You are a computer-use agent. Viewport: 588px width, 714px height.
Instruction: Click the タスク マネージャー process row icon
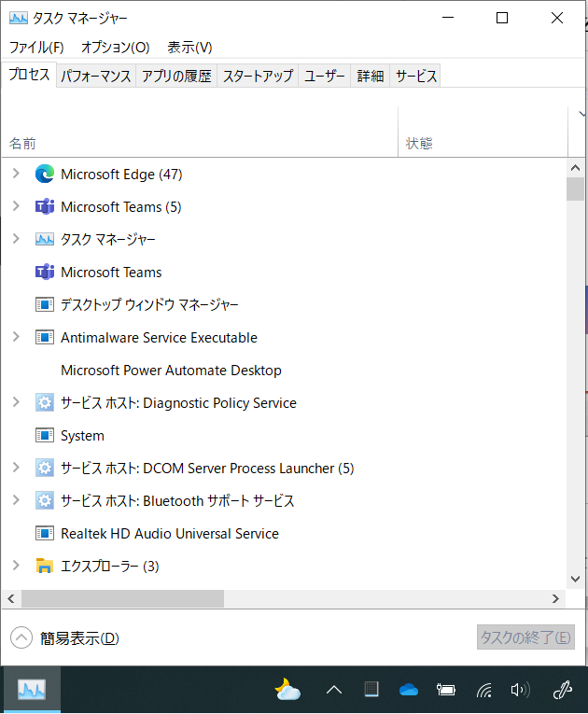[45, 239]
